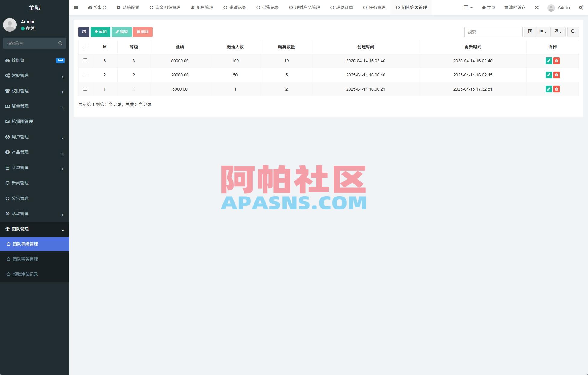Switch to the 理财产品管理 tab
Screen dimensions: 588x375
click(305, 8)
